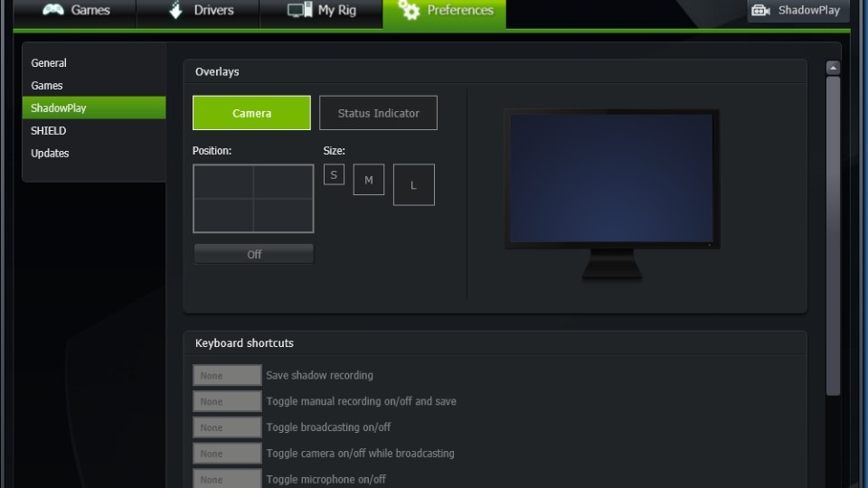Click the scrollbar up arrow
This screenshot has width=868, height=488.
point(833,68)
